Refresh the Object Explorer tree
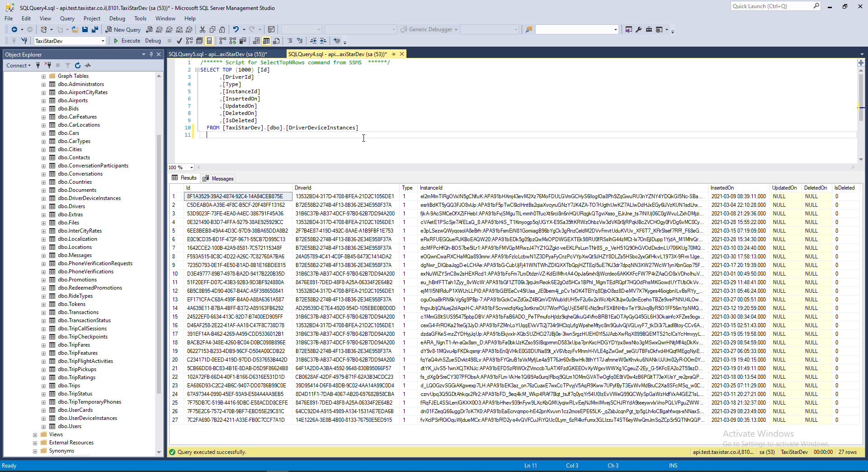 pyautogui.click(x=77, y=66)
